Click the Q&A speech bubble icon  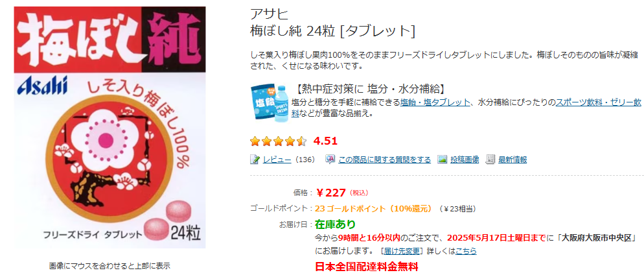330,160
